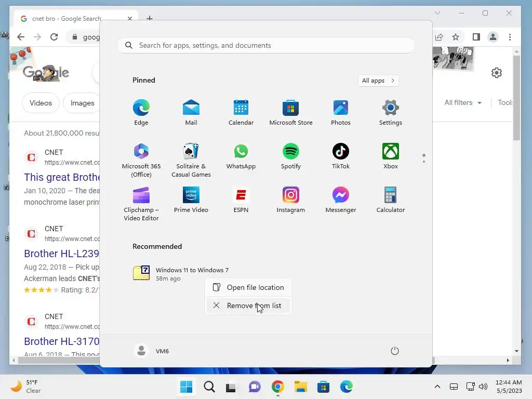Click the network icon in system tray
532x399 pixels.
point(471,387)
